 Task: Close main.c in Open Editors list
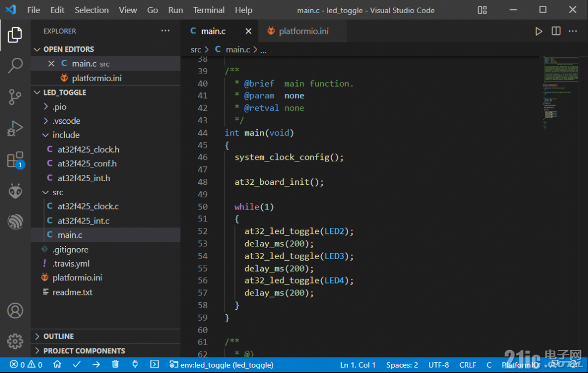[x=51, y=64]
